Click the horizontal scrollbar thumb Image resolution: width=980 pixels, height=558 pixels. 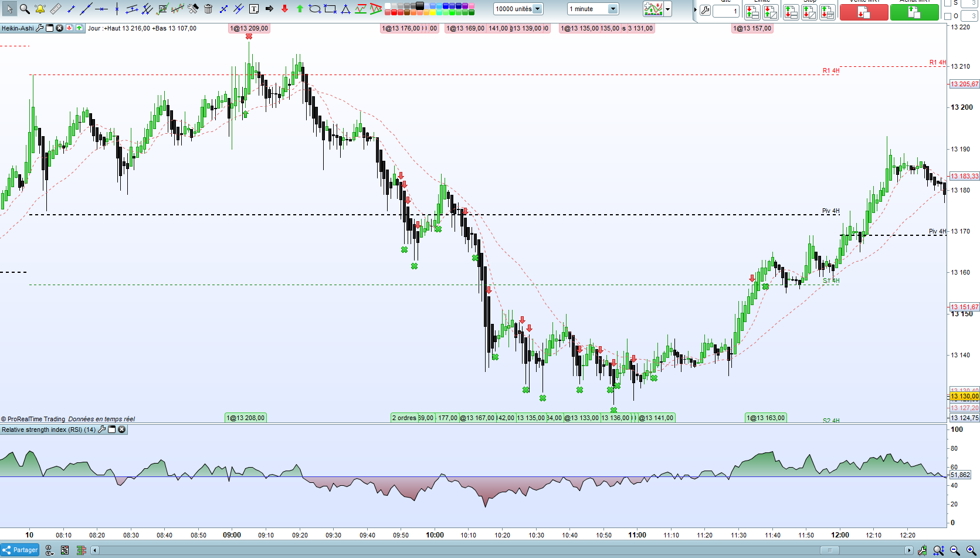829,550
